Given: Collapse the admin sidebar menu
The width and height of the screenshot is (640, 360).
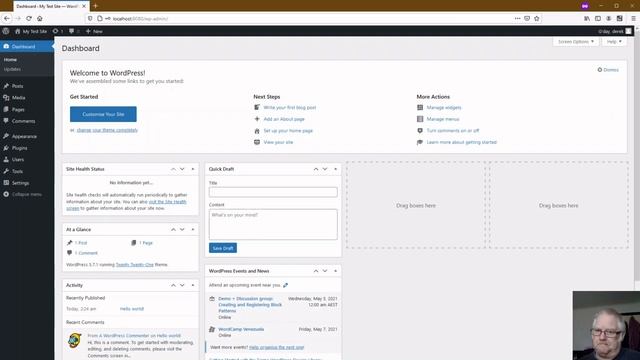Looking at the screenshot, I should click(23, 194).
